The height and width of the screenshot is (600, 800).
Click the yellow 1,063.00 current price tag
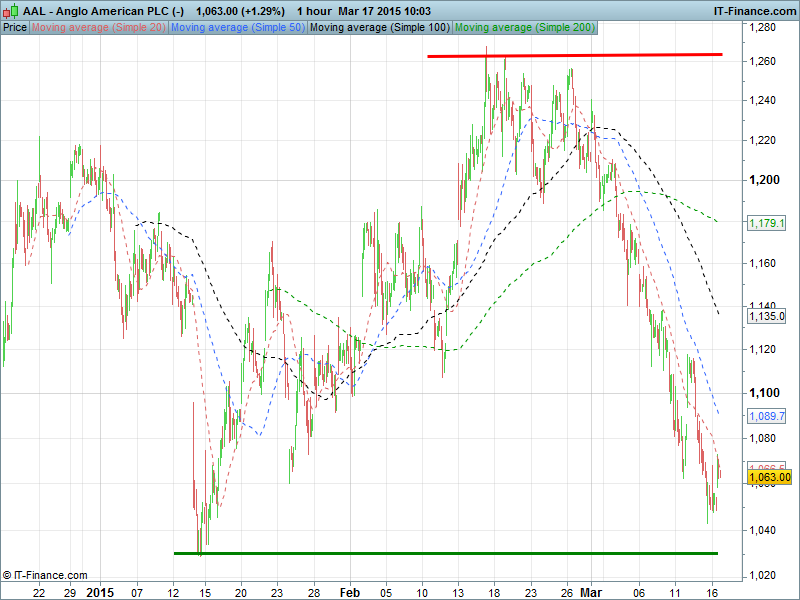click(769, 478)
